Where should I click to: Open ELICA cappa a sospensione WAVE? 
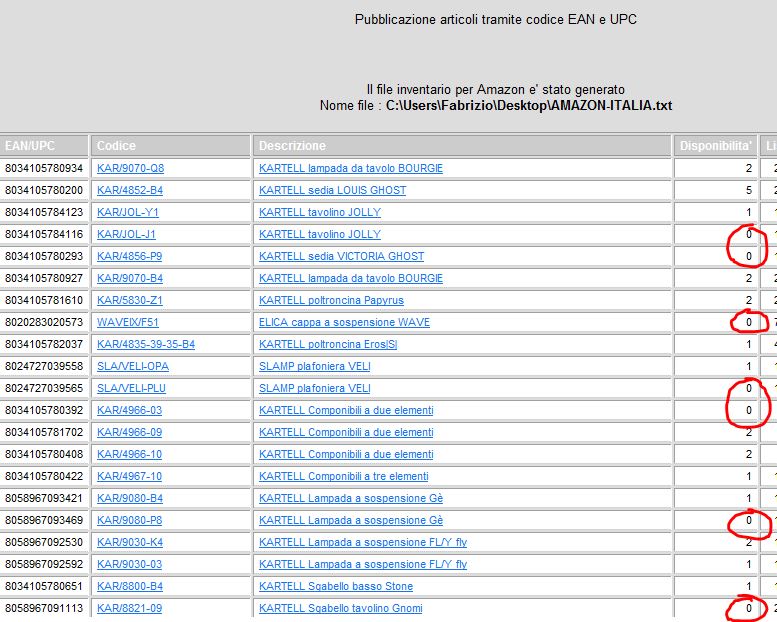pos(344,322)
